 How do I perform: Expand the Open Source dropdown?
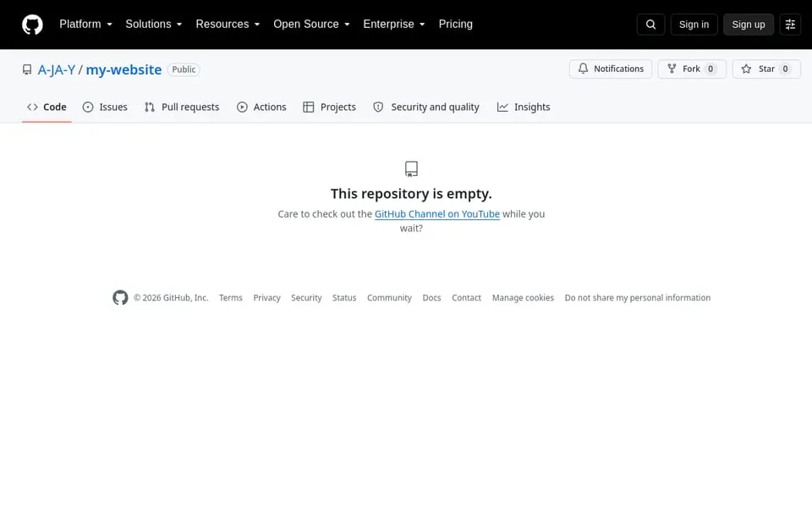(x=311, y=24)
